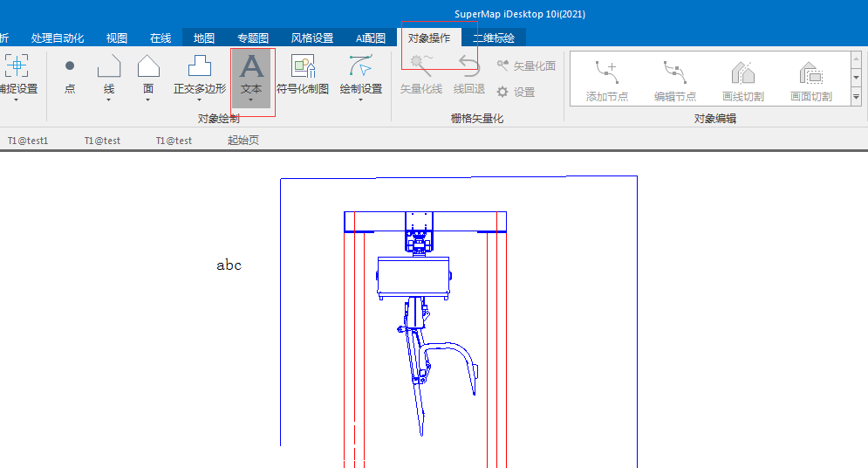Switch to the 风格设置 ribbon tab
Viewport: 868px width, 468px height.
[312, 38]
